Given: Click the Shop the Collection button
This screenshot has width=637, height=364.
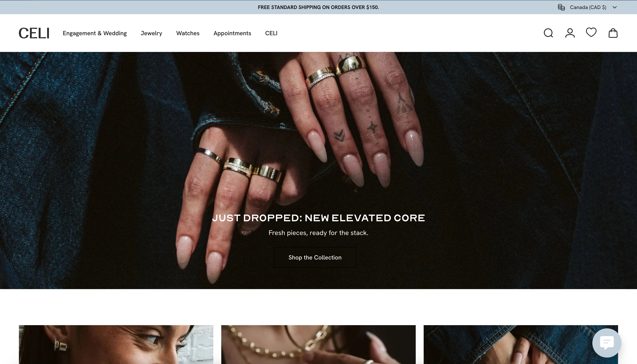Looking at the screenshot, I should click(315, 258).
